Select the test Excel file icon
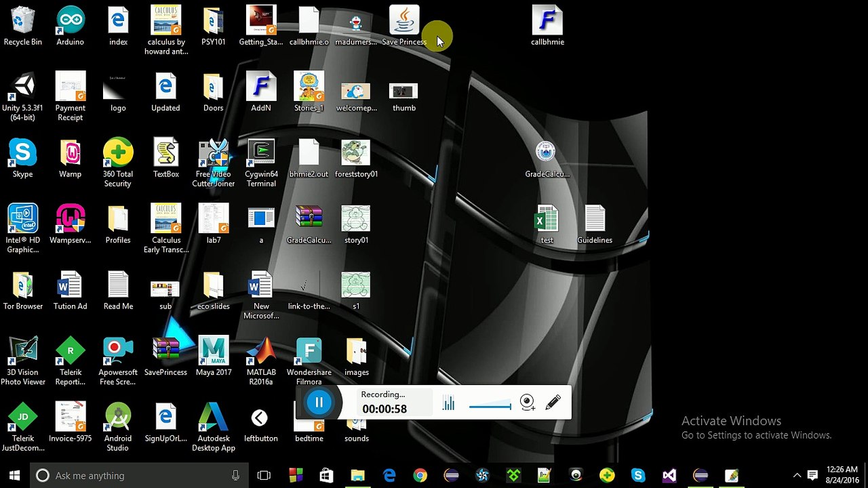Screen dimensions: 868x488 547,224
